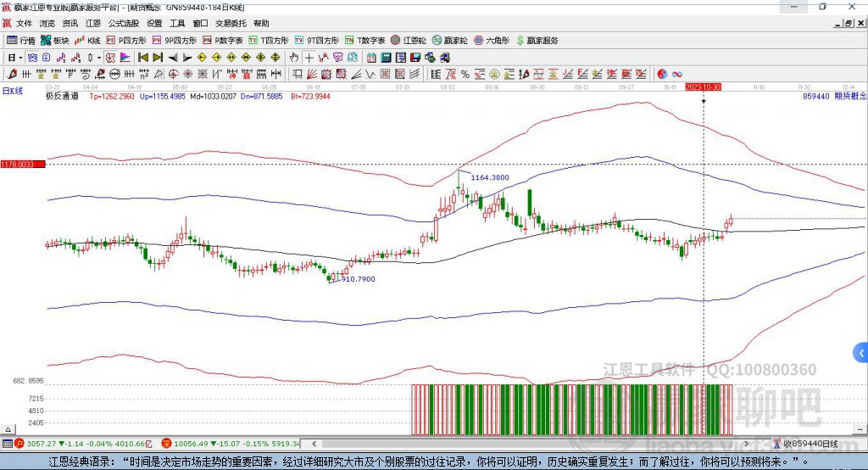The height and width of the screenshot is (470, 868).
Task: Click the blue infinity loop icon
Action: click(x=677, y=75)
